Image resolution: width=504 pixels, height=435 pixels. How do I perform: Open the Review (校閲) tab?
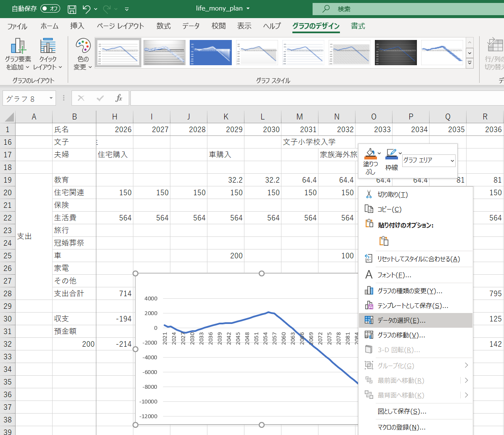219,26
